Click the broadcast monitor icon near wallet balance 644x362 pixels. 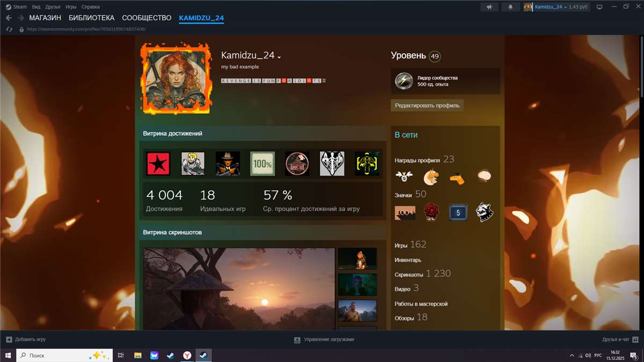(x=600, y=6)
